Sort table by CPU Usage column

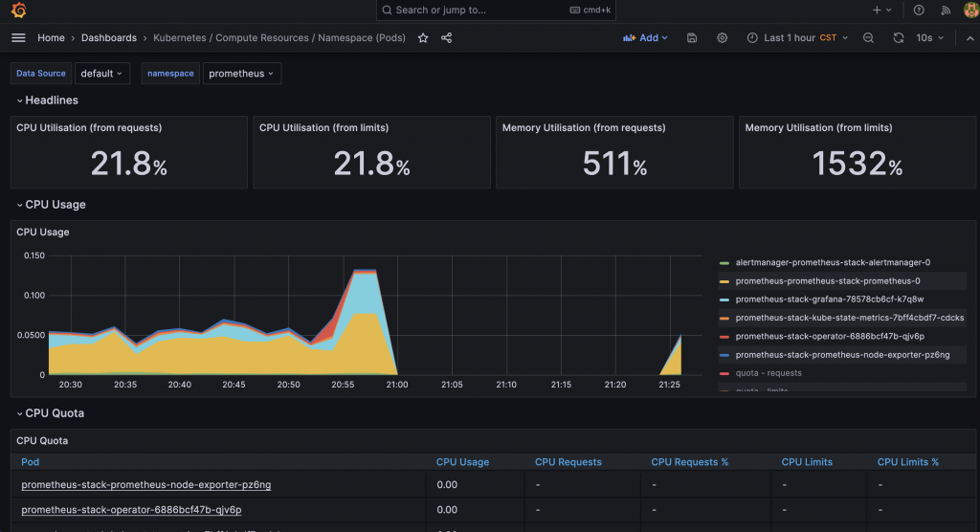click(462, 462)
